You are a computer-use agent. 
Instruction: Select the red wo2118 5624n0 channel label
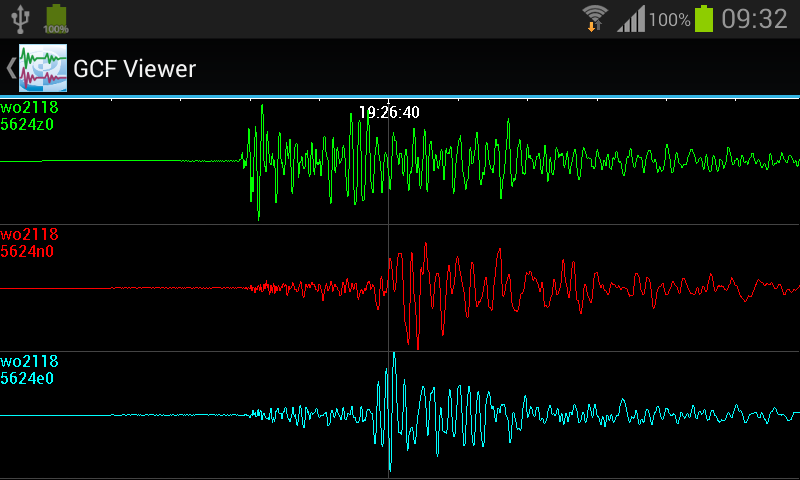click(29, 243)
